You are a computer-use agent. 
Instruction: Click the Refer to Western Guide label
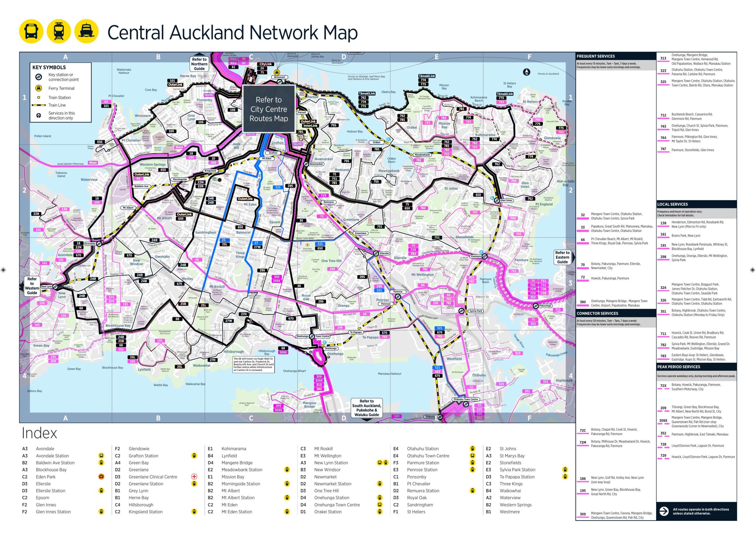(32, 286)
